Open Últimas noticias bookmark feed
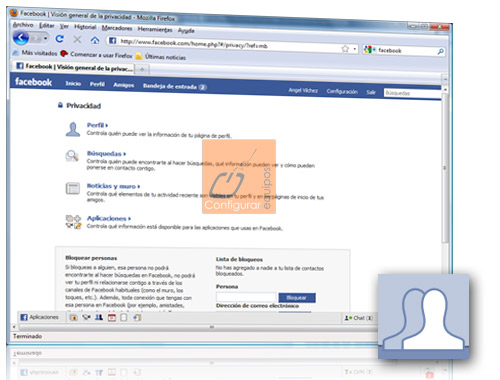This screenshot has height=380, width=500. click(161, 57)
